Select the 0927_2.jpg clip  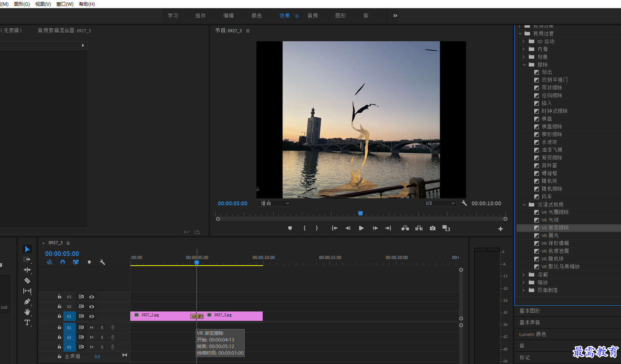(x=160, y=316)
